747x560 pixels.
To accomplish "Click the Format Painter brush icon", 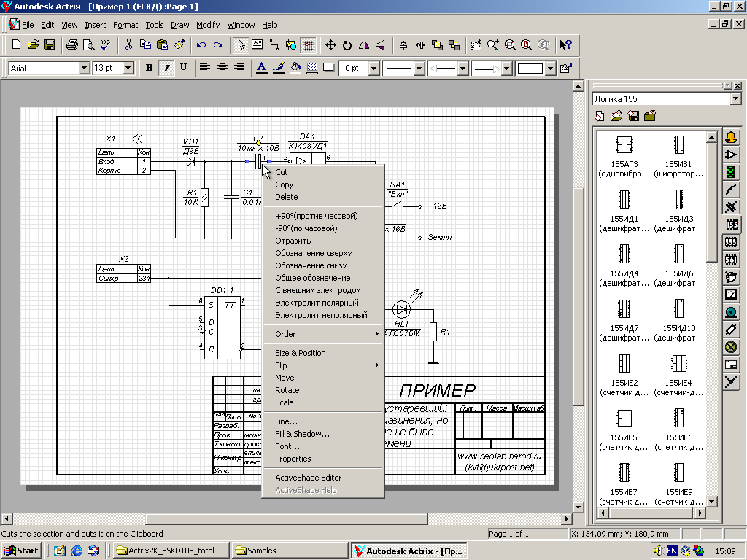I will click(x=179, y=45).
